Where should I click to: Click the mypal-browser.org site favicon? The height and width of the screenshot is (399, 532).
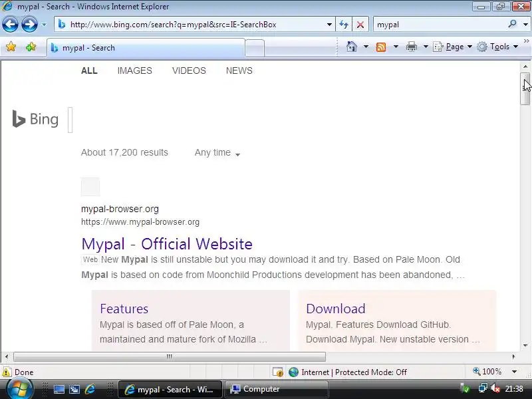pyautogui.click(x=90, y=187)
